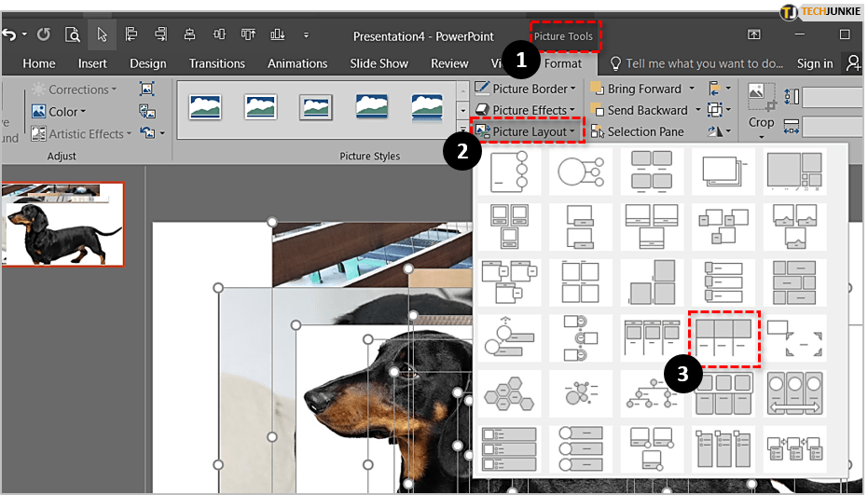Click the Print Preview icon in quick access toolbar
Image resolution: width=868 pixels, height=495 pixels.
73,35
